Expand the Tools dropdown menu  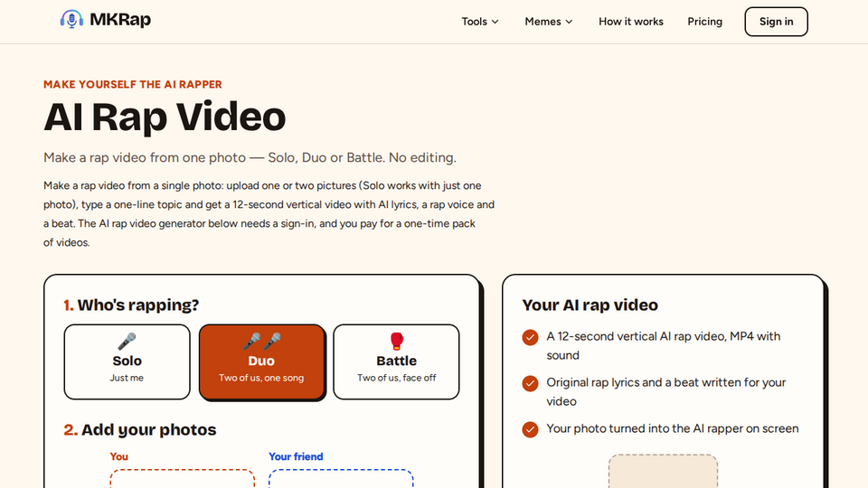pyautogui.click(x=480, y=22)
